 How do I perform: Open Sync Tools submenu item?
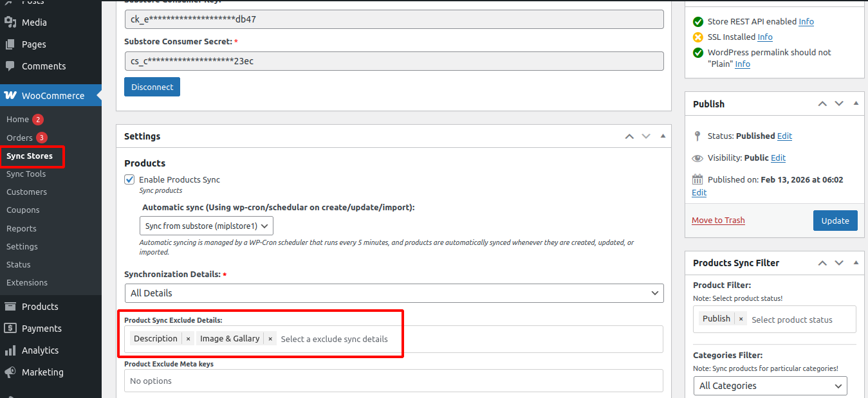tap(26, 174)
